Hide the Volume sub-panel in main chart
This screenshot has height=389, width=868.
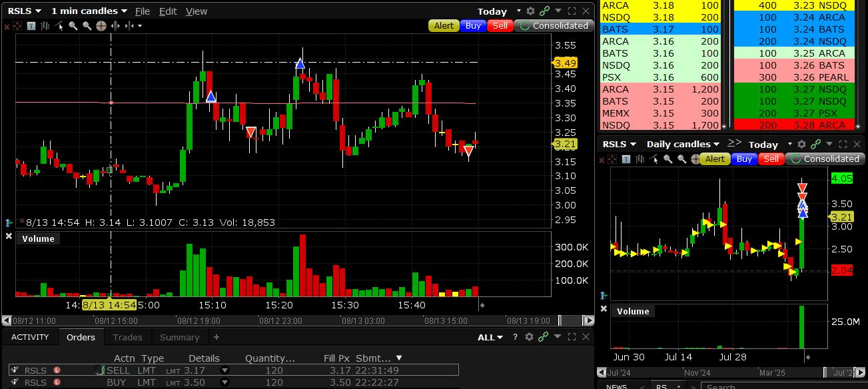[9, 236]
